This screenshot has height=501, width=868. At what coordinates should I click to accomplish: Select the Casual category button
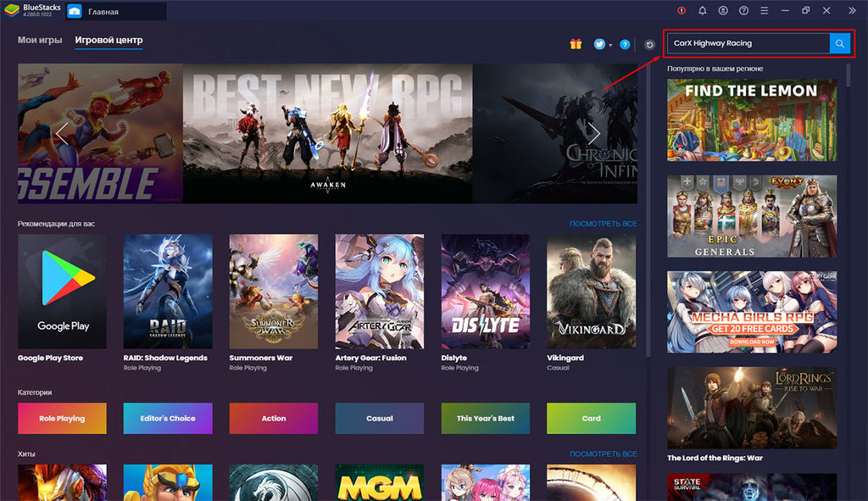(x=380, y=419)
